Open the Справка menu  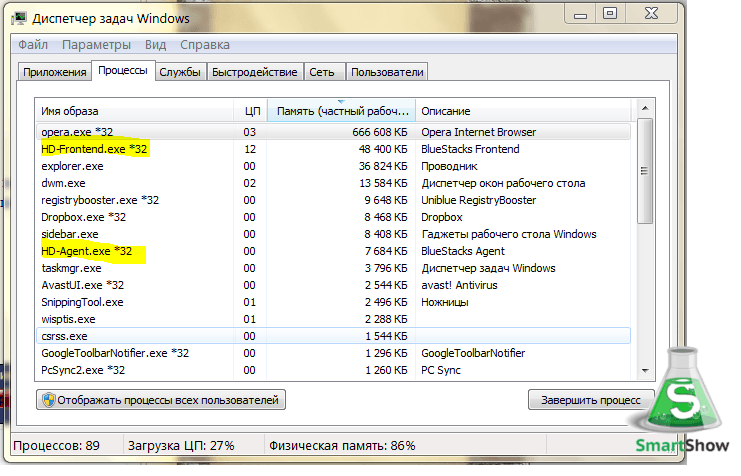coord(205,45)
